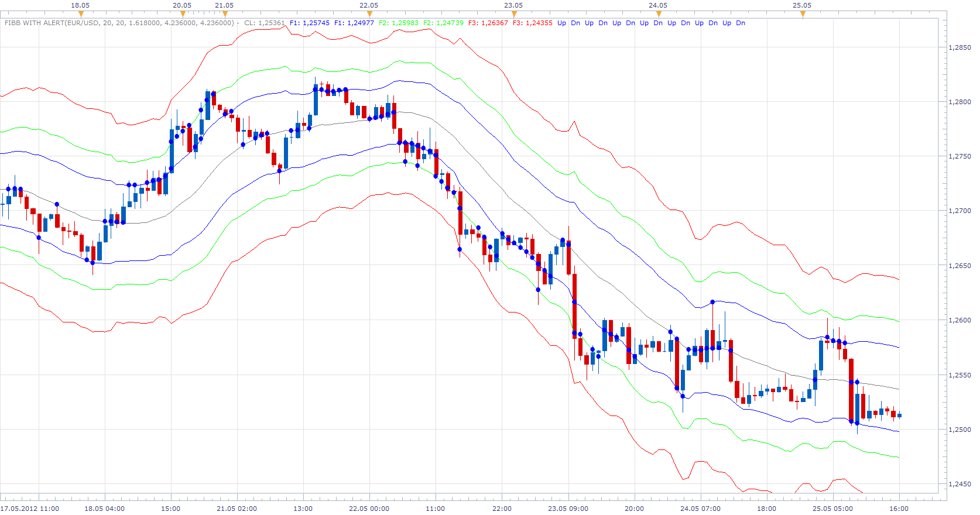Click the 25.05 05:00 time axis label
This screenshot has height=515, width=980.
tap(833, 509)
